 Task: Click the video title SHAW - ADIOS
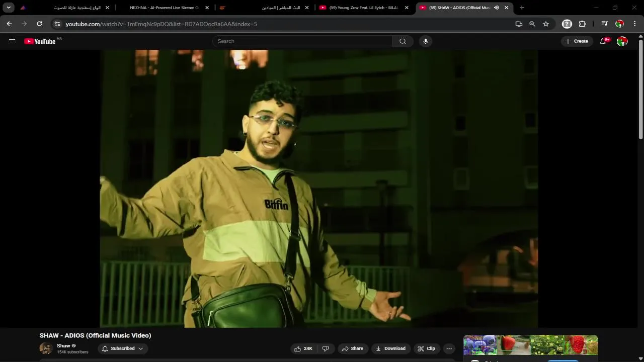(96, 335)
